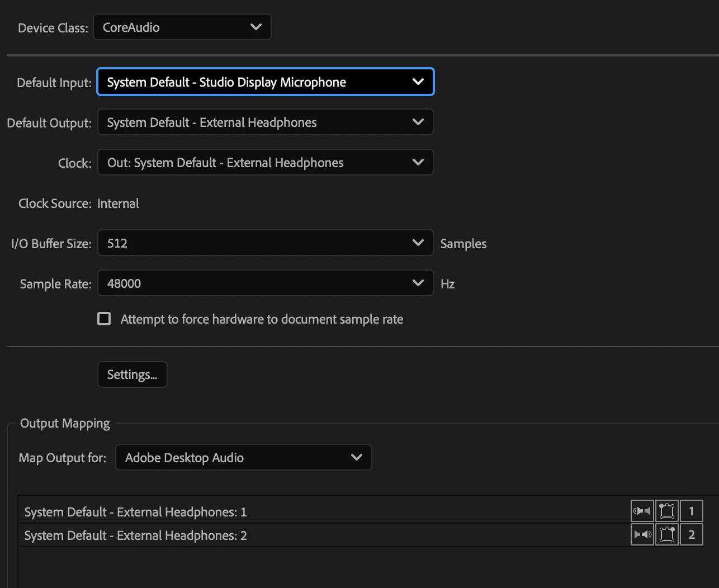This screenshot has width=719, height=588.
Task: Open the Default Output dropdown
Action: coord(265,122)
